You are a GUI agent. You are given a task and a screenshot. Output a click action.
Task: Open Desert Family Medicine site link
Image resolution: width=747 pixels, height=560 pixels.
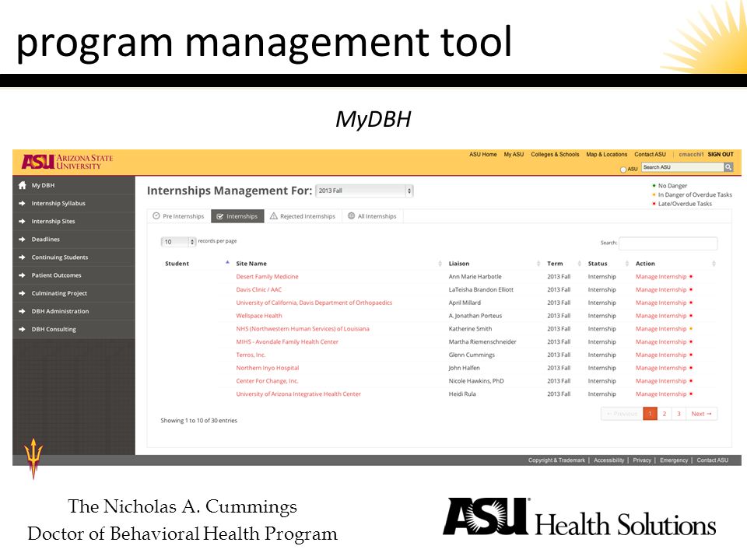coord(267,277)
